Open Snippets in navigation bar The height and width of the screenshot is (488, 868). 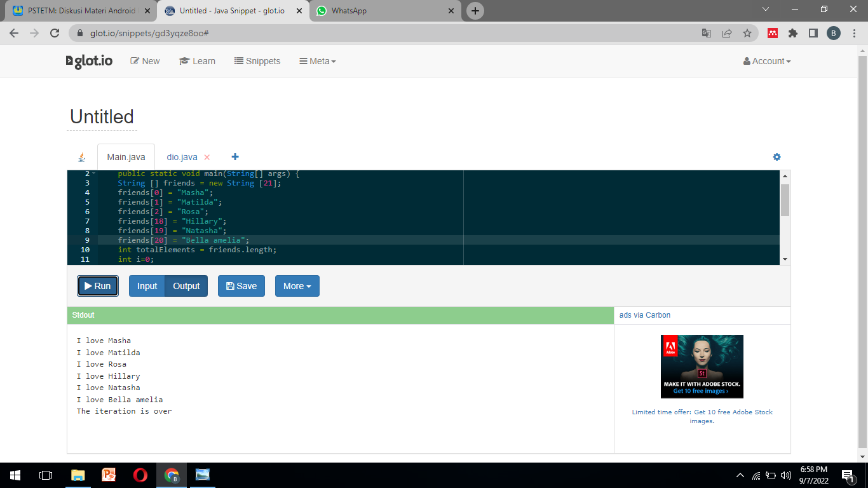[x=257, y=61]
